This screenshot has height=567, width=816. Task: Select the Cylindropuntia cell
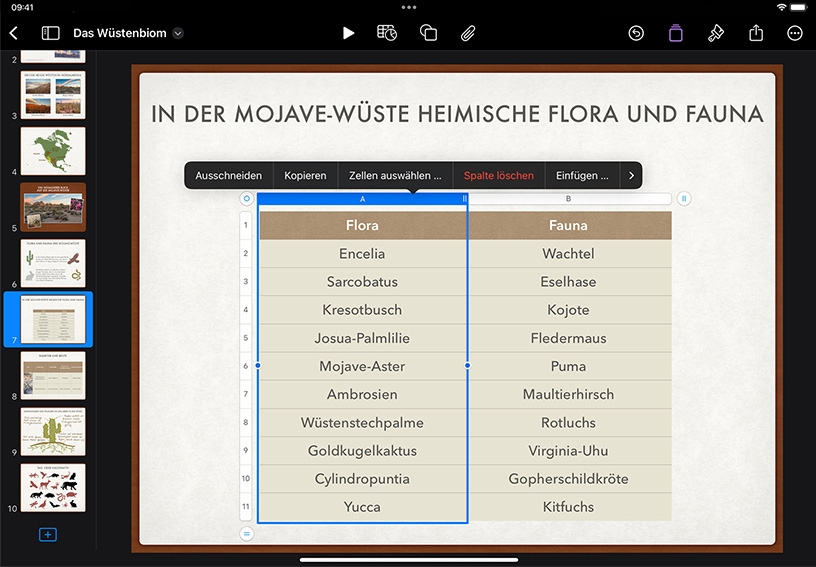(x=363, y=479)
